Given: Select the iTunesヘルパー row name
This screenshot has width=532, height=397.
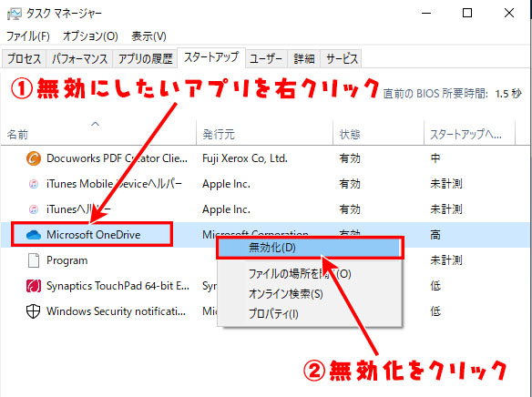Looking at the screenshot, I should pos(78,209).
